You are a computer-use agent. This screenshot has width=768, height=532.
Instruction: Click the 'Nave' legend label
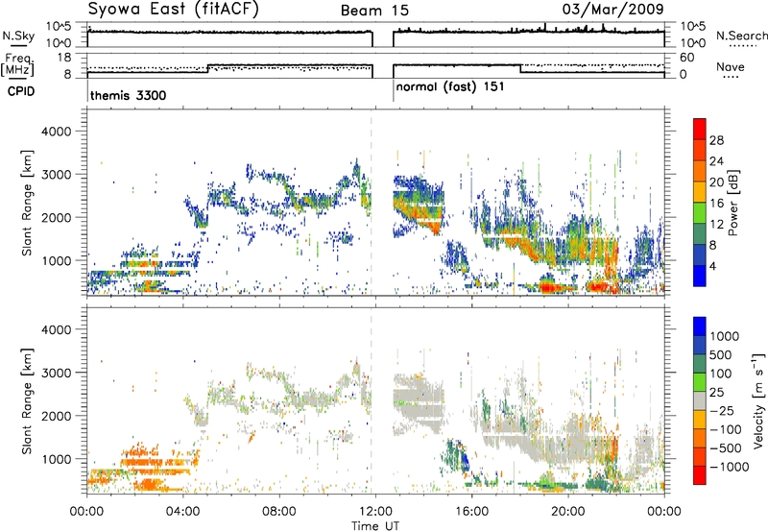(x=731, y=66)
